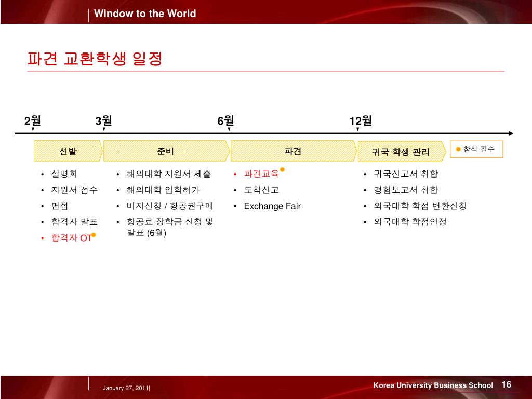Select the 귀국 학생 관리 phase box

(x=402, y=152)
